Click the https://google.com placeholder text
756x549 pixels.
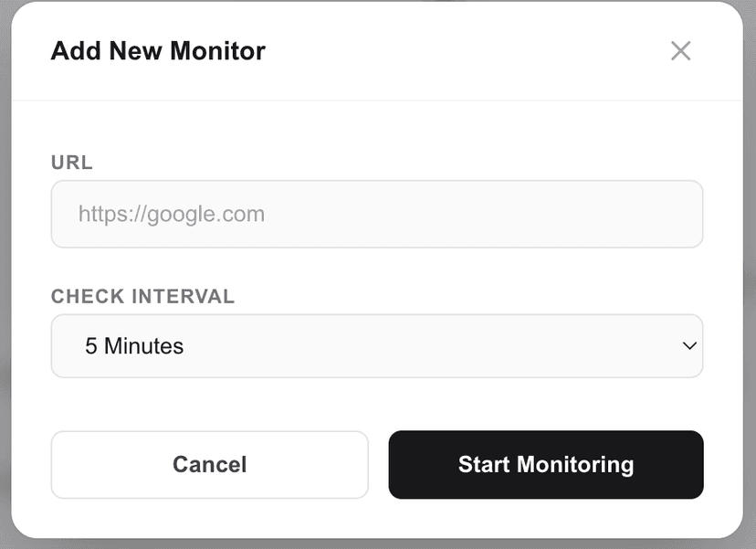coord(172,215)
